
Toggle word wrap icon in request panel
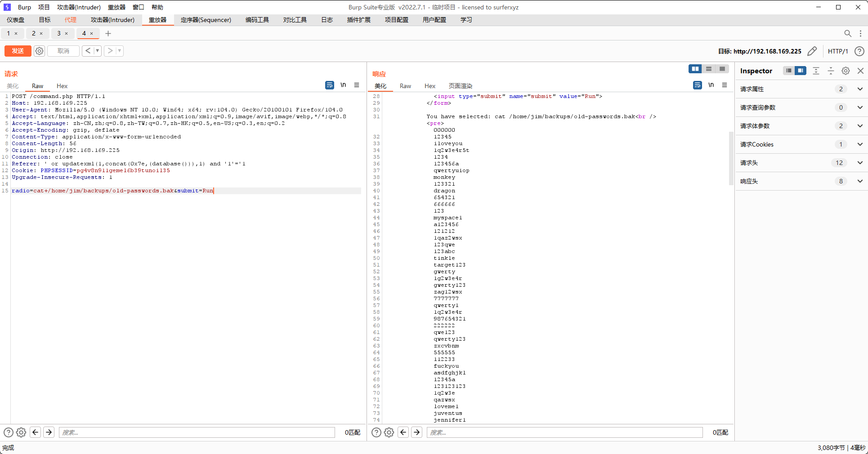(330, 85)
